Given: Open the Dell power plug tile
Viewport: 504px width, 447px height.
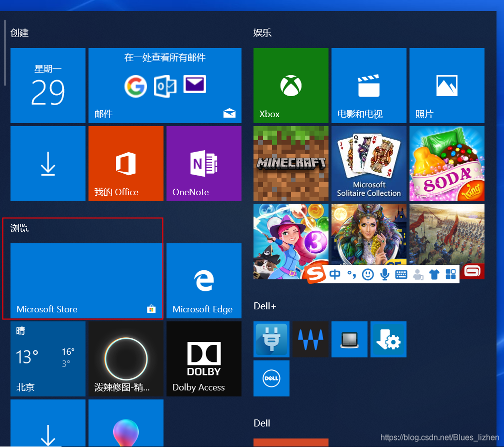Looking at the screenshot, I should (x=271, y=339).
